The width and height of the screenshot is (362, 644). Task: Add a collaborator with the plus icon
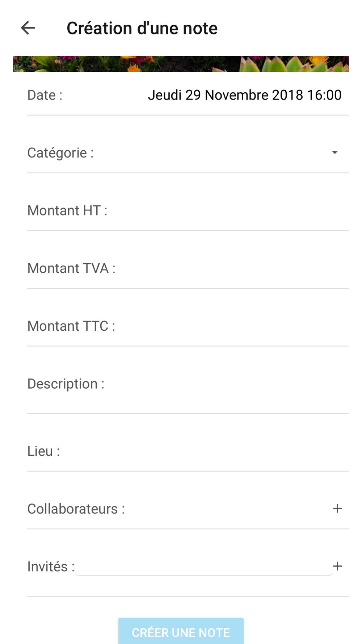(337, 509)
